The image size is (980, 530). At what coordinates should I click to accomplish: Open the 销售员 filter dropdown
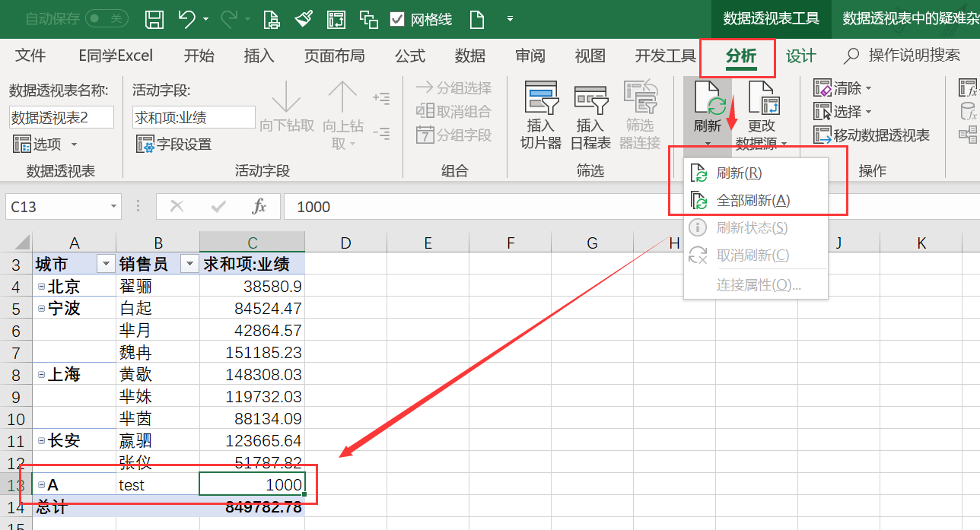(189, 264)
